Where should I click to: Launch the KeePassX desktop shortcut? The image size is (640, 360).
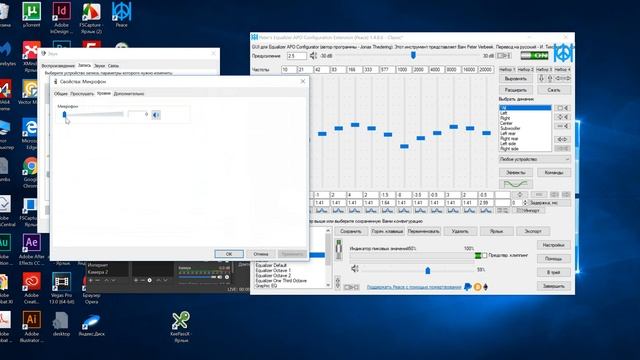[x=180, y=327]
